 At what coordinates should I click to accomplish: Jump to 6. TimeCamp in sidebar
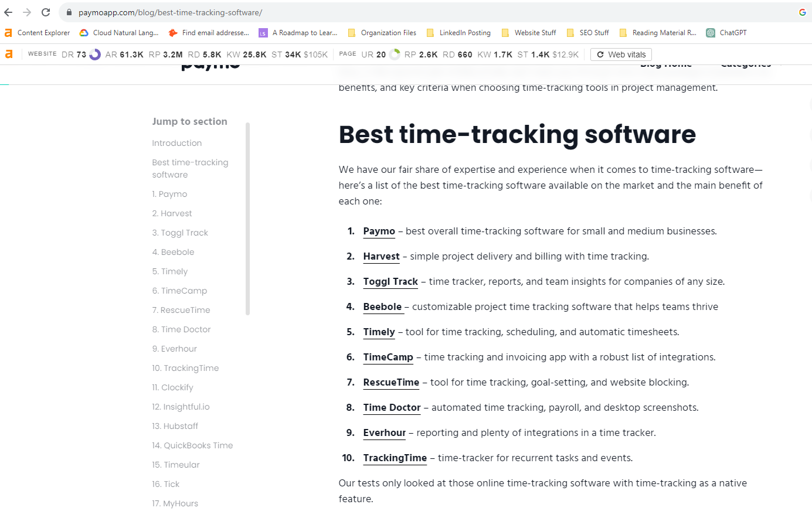click(x=179, y=291)
